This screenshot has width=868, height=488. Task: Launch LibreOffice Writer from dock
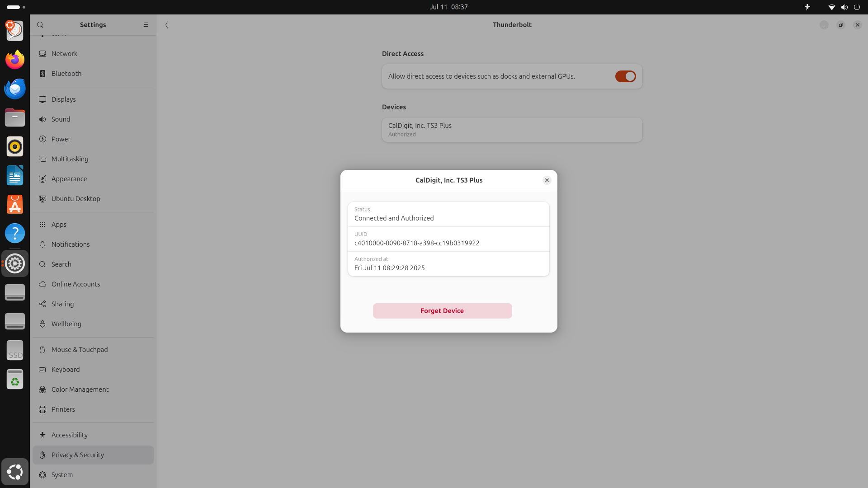15,175
